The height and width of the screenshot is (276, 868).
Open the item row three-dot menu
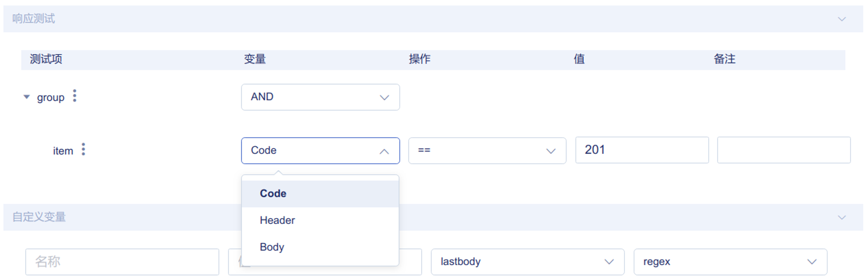pos(83,149)
